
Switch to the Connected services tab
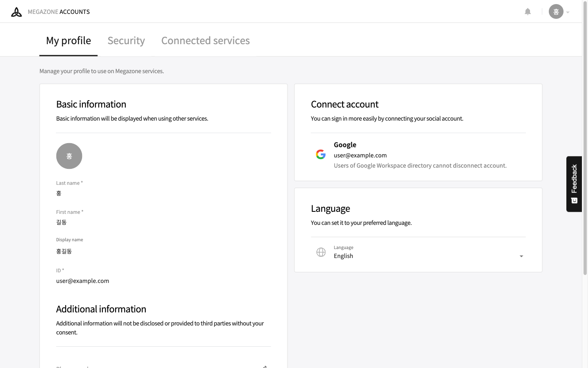click(205, 40)
